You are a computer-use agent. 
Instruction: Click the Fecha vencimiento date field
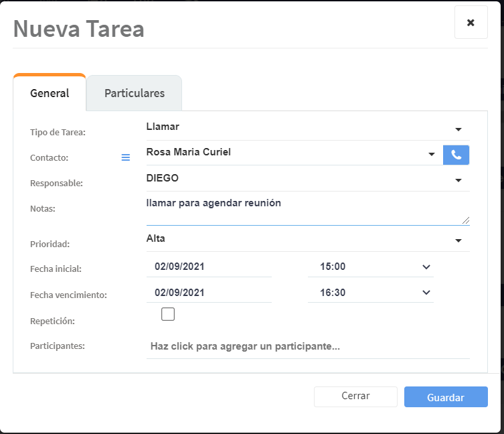[x=209, y=293]
